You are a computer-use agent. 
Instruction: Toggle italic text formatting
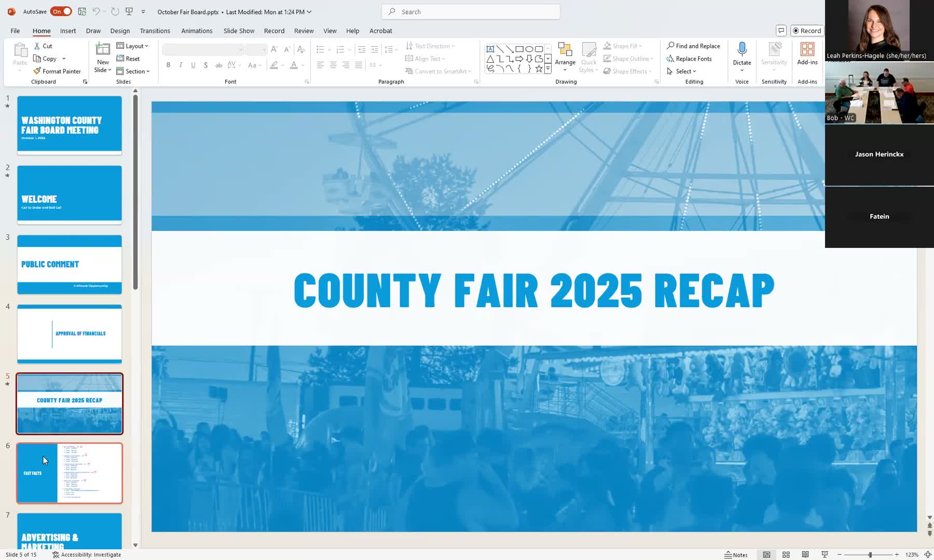pyautogui.click(x=181, y=65)
